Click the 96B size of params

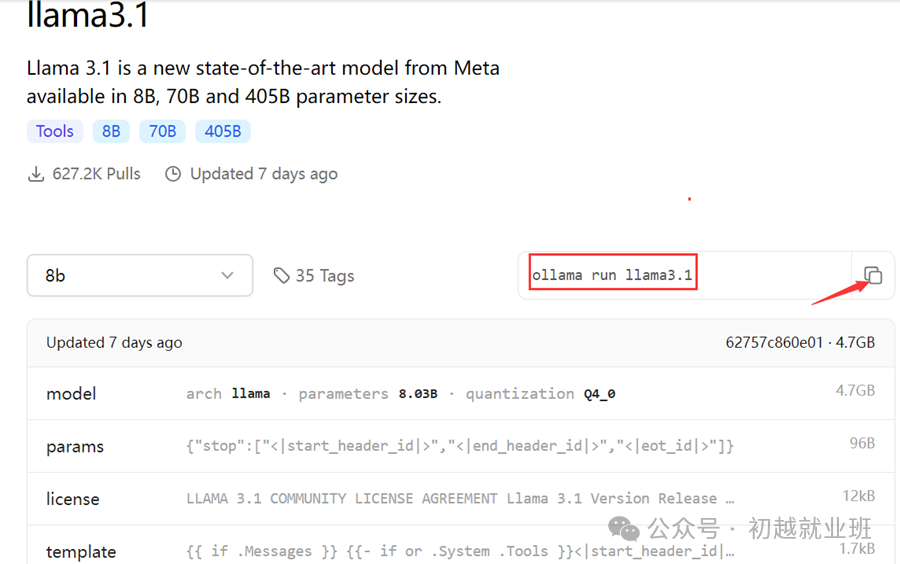click(862, 443)
